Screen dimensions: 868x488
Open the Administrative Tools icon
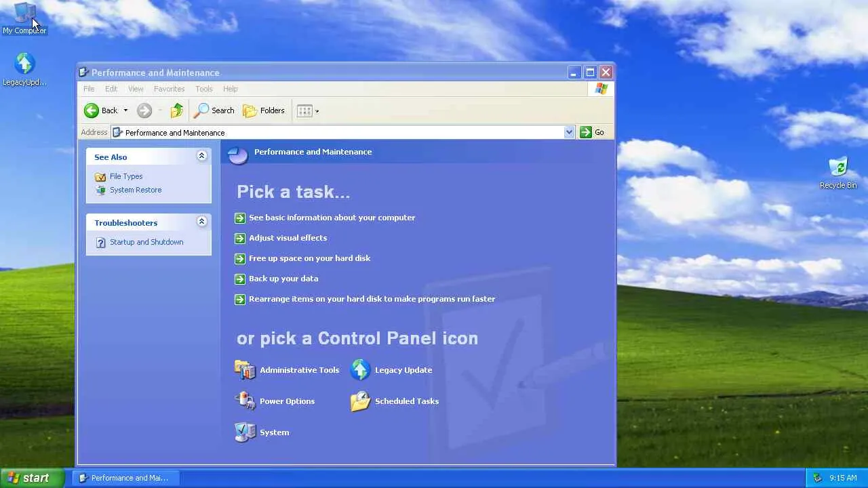(245, 370)
